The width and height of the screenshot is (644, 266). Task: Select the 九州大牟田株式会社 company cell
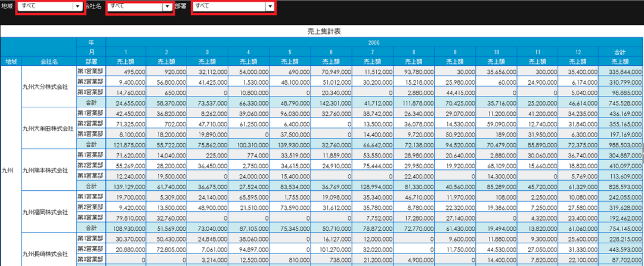click(x=48, y=128)
